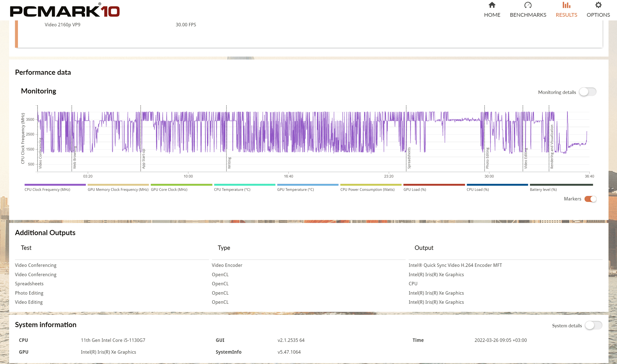Select the Battery level legend bar
The height and width of the screenshot is (364, 617).
point(561,185)
